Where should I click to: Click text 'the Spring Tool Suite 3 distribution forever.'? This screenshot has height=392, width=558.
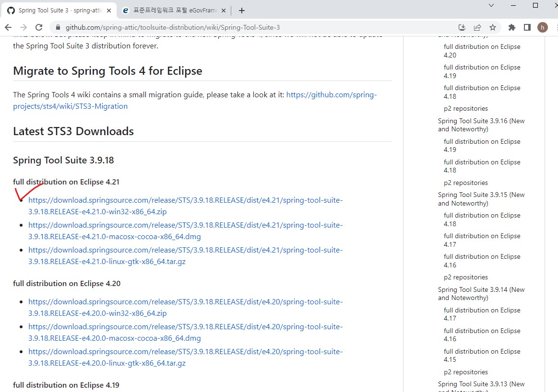click(x=85, y=46)
